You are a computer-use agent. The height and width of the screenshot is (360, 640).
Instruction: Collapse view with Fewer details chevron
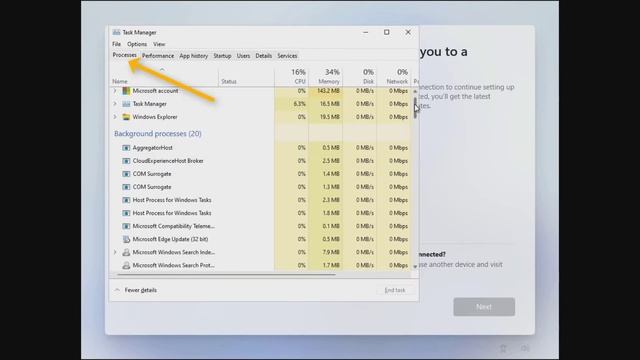click(x=117, y=290)
